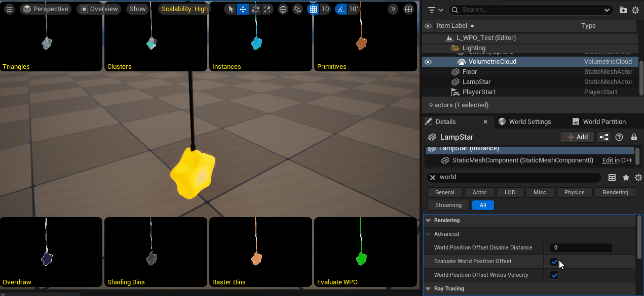Activate the rotate gizmo tool
The width and height of the screenshot is (644, 296).
pyautogui.click(x=255, y=9)
